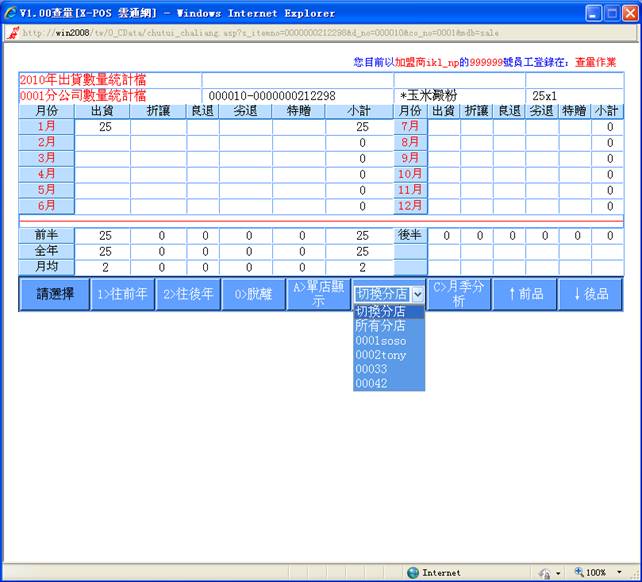Screen dimensions: 642x582
Task: Open the zoom level 100% dropdown arrow
Action: [x=619, y=573]
